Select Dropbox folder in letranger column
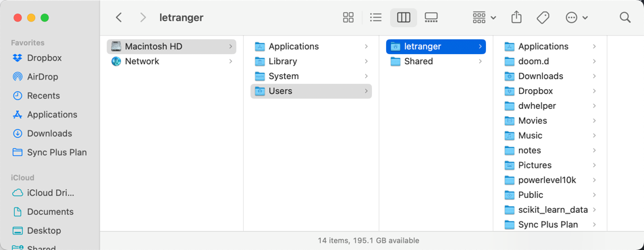The image size is (644, 250). point(550,91)
